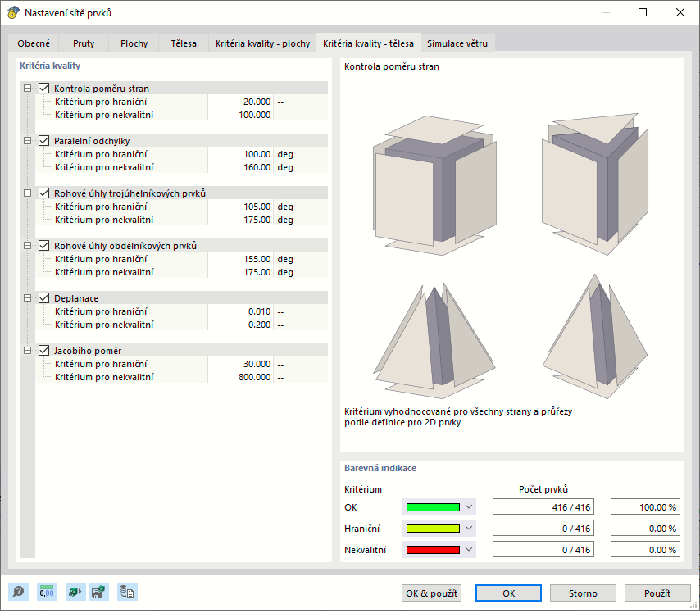This screenshot has height=613, width=700.
Task: Select the Deplanace hraniční value 0.010 field
Action: coord(241,311)
